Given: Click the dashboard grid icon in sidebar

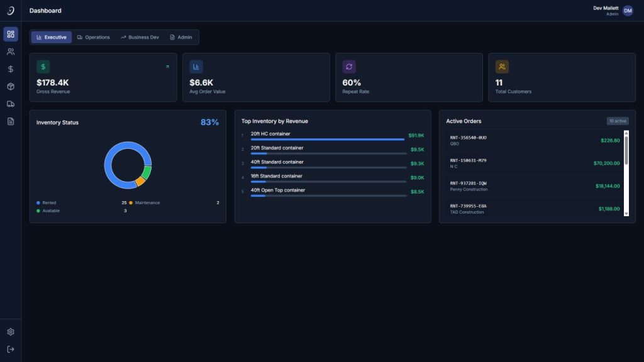Looking at the screenshot, I should [11, 34].
